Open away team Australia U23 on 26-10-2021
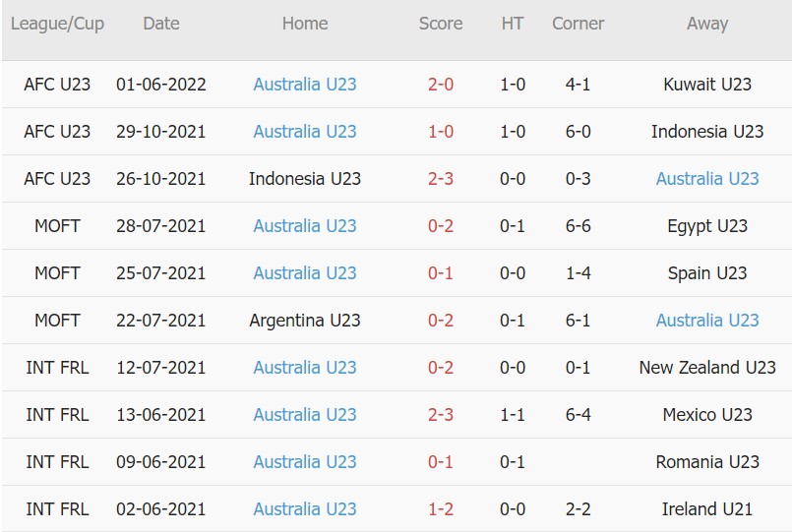This screenshot has width=792, height=532. [707, 179]
